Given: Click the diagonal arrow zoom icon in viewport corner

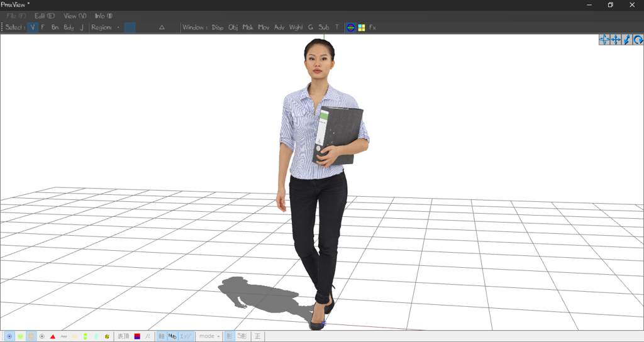Looking at the screenshot, I should tap(627, 40).
